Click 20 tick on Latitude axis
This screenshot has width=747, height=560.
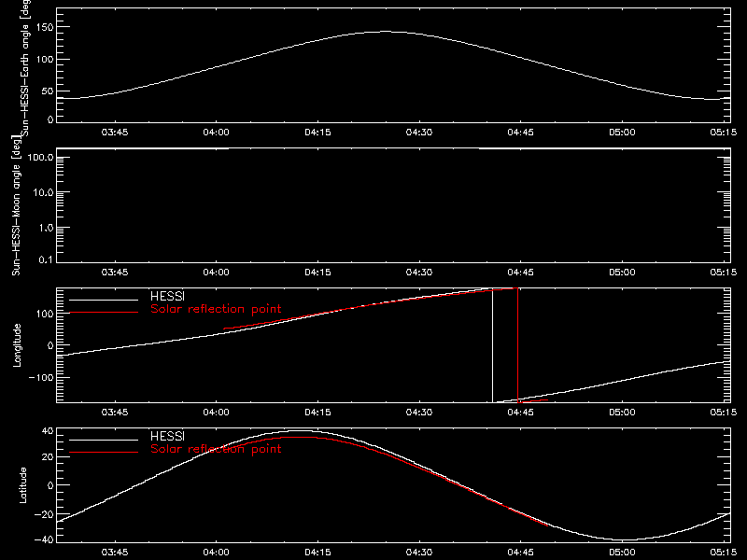point(48,456)
